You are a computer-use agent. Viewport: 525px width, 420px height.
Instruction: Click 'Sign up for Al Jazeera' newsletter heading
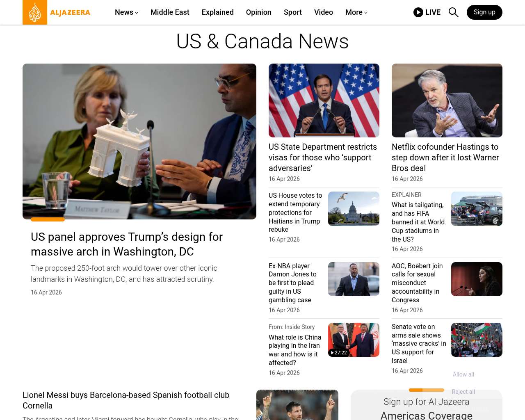(x=427, y=402)
